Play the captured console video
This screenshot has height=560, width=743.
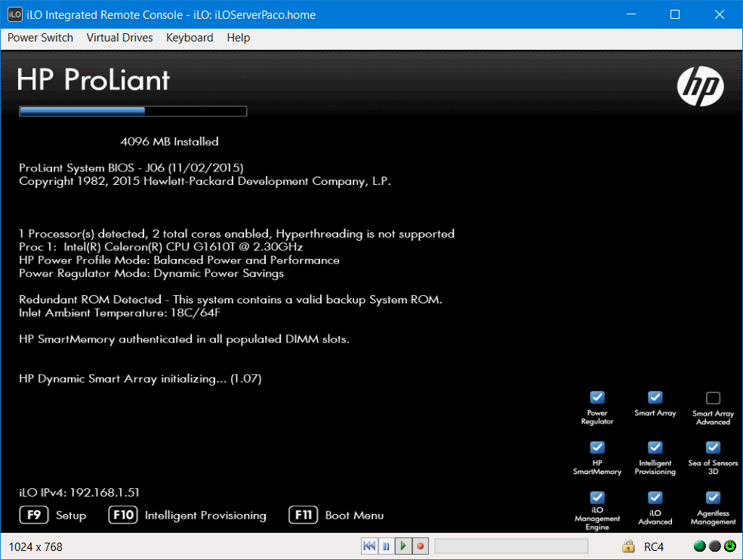coord(403,546)
